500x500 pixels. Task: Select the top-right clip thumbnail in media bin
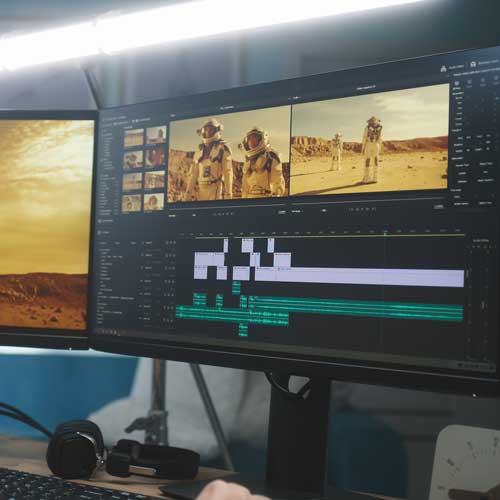coord(156,135)
